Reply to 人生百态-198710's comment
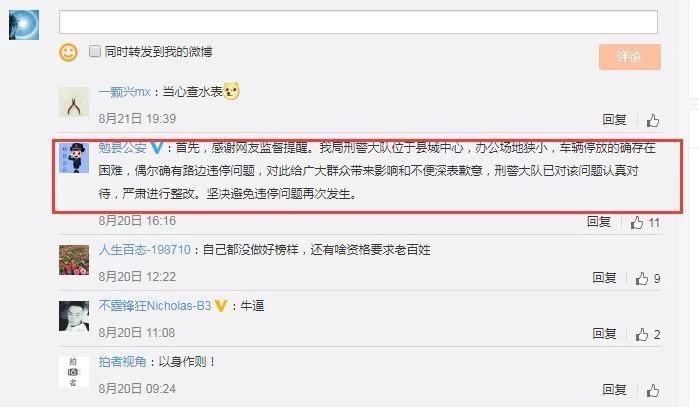 tap(604, 278)
